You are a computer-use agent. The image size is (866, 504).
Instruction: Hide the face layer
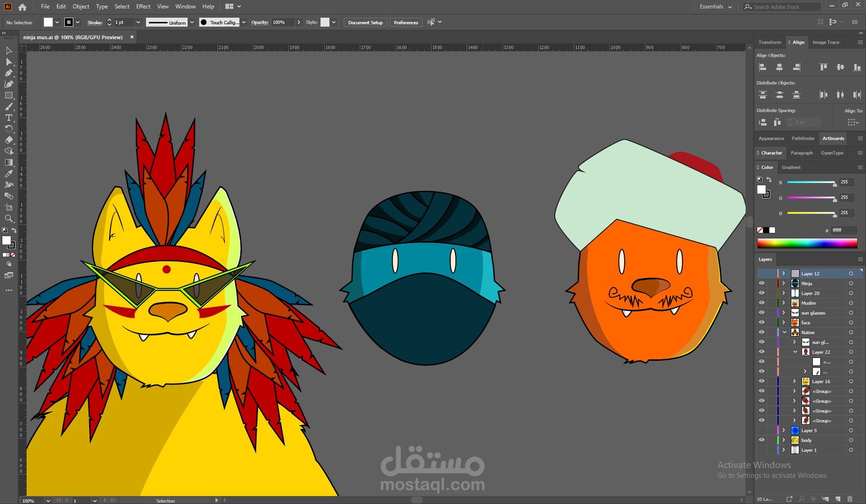[761, 322]
